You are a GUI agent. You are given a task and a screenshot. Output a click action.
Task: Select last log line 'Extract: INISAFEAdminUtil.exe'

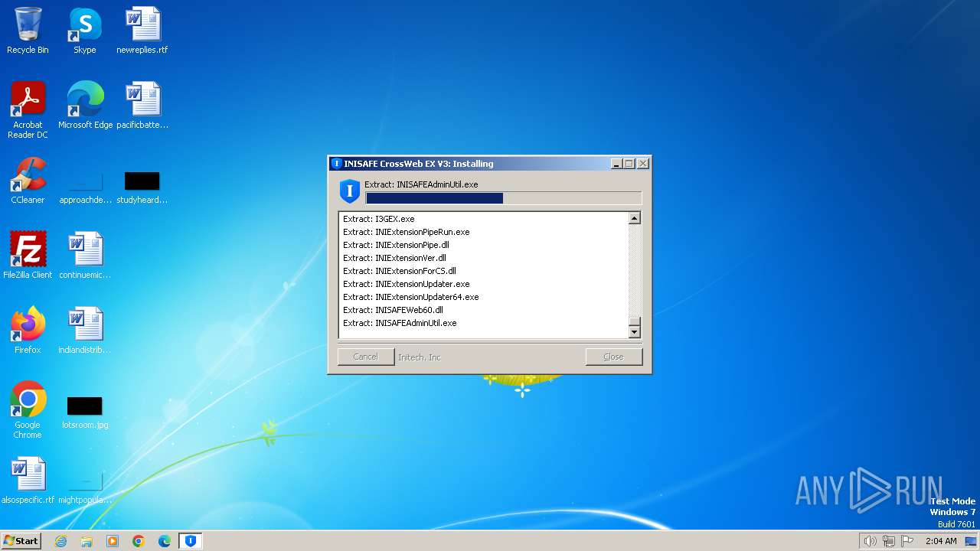[x=400, y=323]
